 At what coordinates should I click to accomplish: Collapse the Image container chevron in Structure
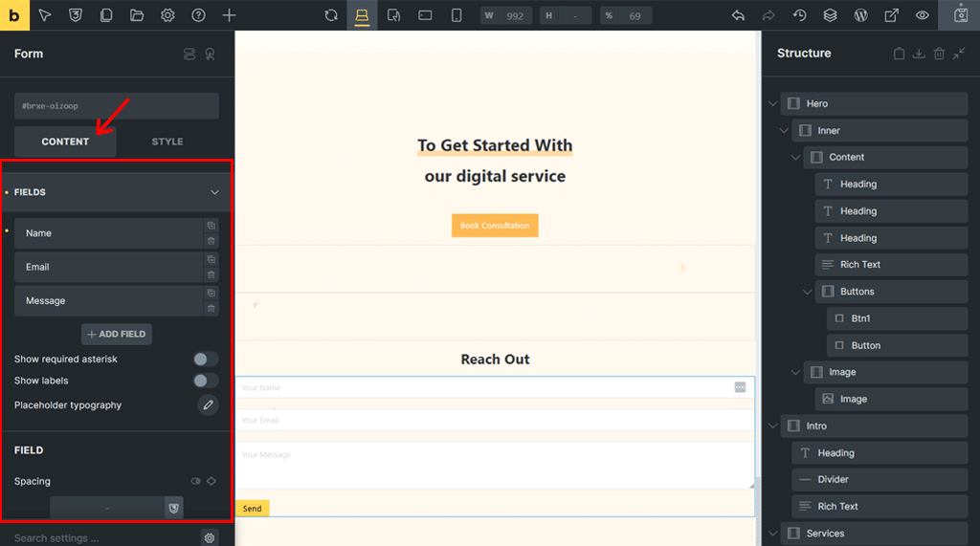(795, 372)
